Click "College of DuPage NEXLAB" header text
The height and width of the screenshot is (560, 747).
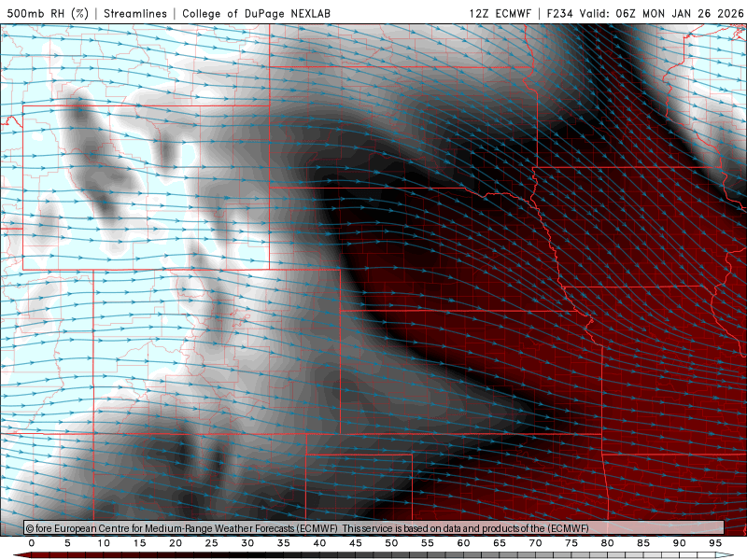tap(256, 13)
